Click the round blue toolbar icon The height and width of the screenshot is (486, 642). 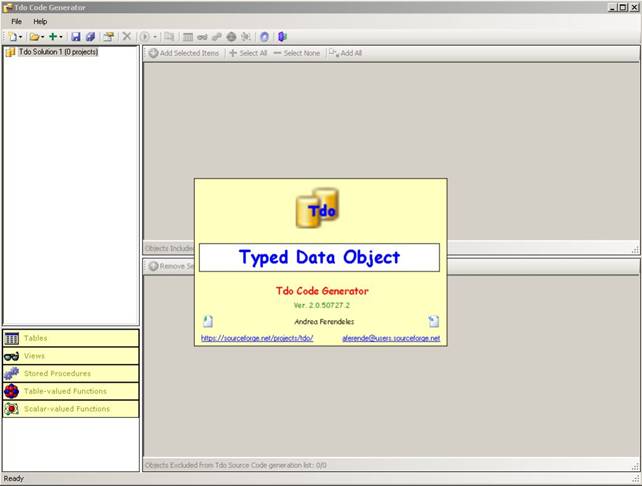click(x=264, y=37)
